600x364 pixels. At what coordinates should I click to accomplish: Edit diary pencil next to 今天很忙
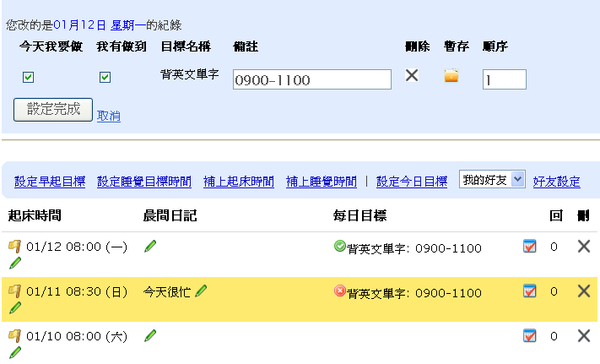201,291
